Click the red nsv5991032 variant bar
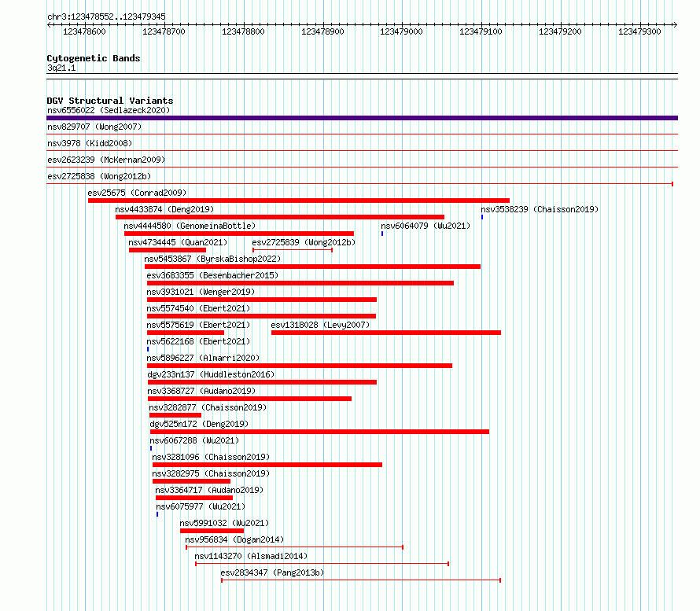Screen dimensions: 700x611 (212, 531)
